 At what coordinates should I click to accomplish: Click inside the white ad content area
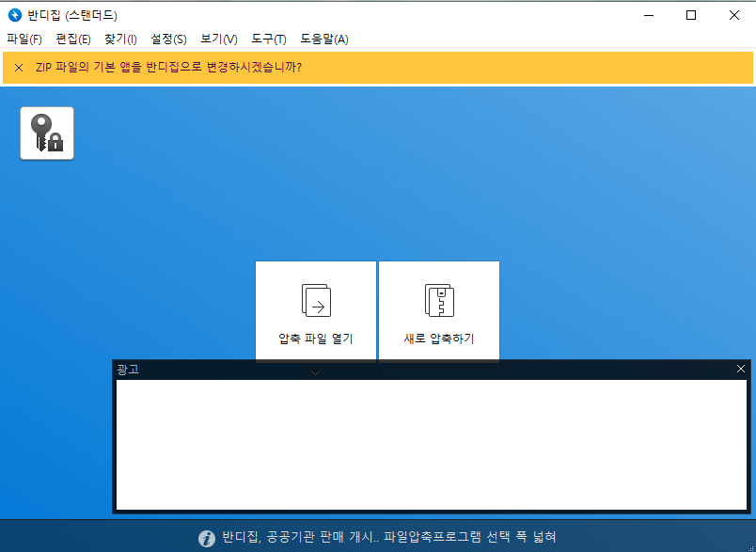(432, 445)
